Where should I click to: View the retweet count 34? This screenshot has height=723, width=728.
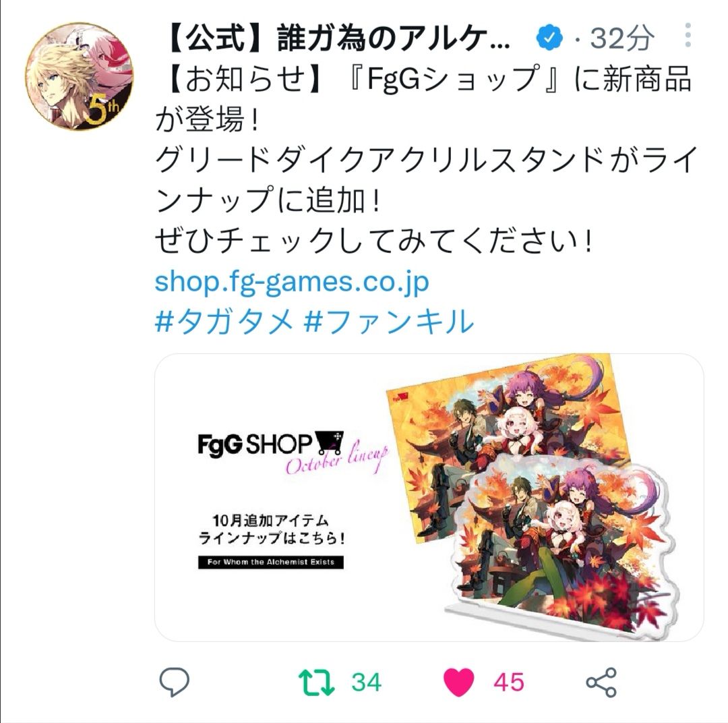(366, 682)
